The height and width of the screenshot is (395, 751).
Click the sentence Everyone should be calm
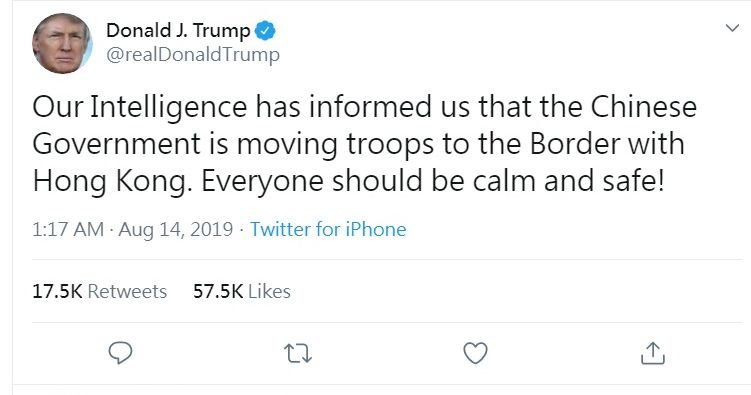pos(368,181)
